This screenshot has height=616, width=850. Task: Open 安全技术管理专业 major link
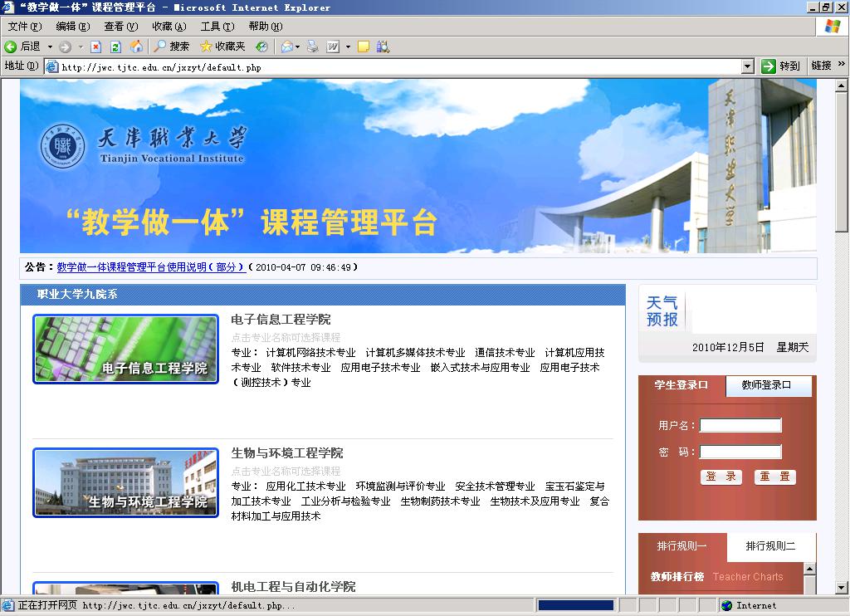495,486
